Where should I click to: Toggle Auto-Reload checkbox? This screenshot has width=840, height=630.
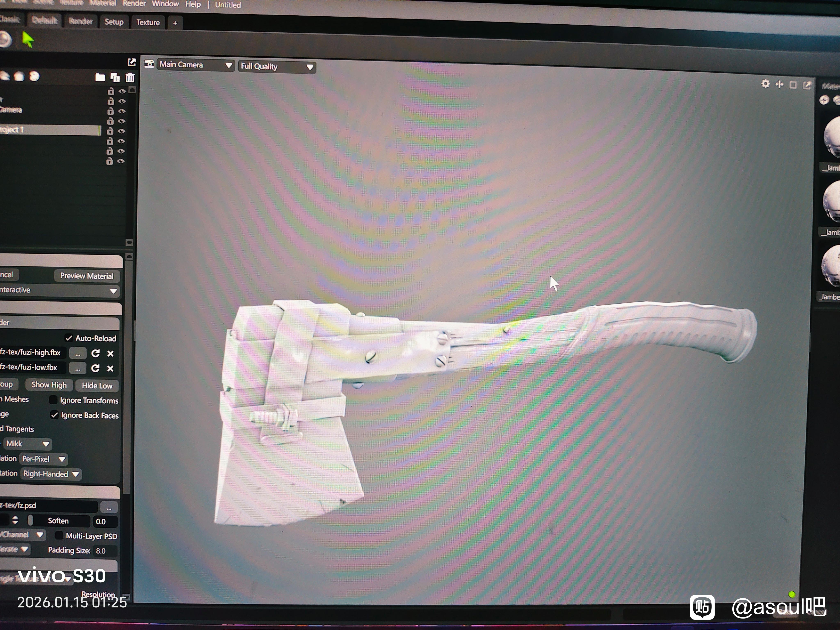[69, 338]
